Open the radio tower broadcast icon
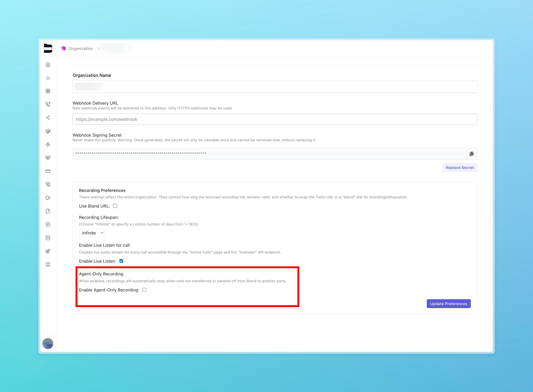Image resolution: width=533 pixels, height=392 pixels. coord(48,158)
